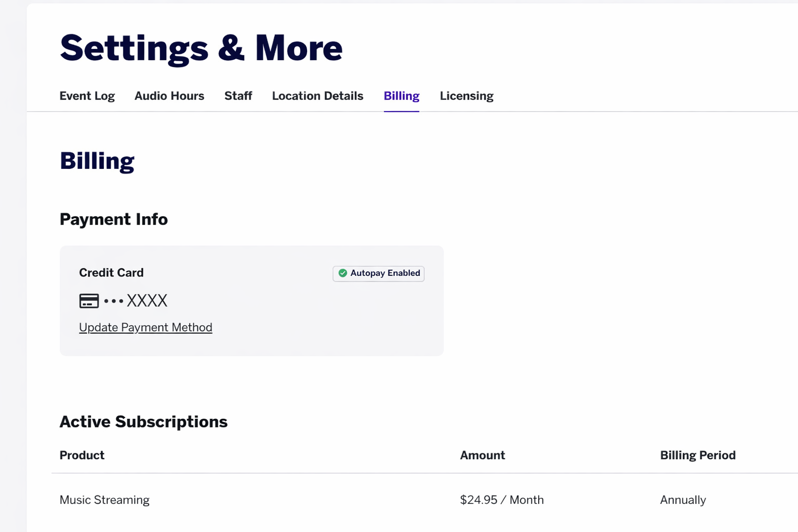Click the $24.95 / Month amount
The width and height of the screenshot is (798, 532).
click(x=502, y=500)
